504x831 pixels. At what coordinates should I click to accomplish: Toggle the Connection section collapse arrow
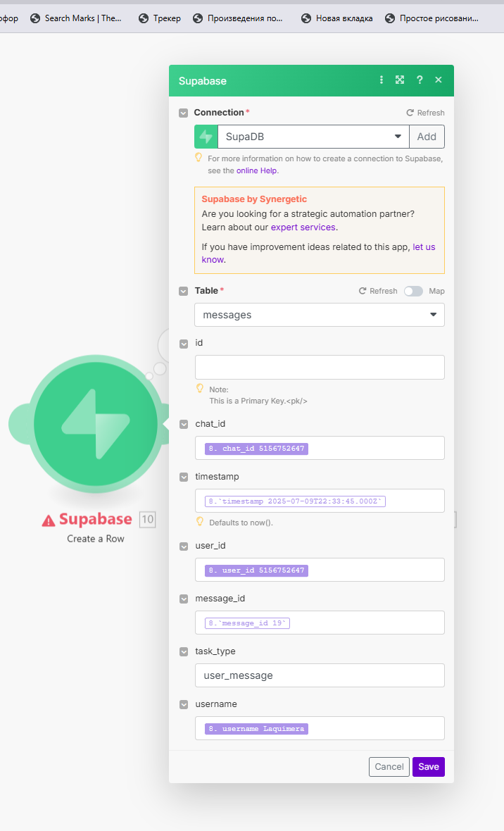pos(183,113)
